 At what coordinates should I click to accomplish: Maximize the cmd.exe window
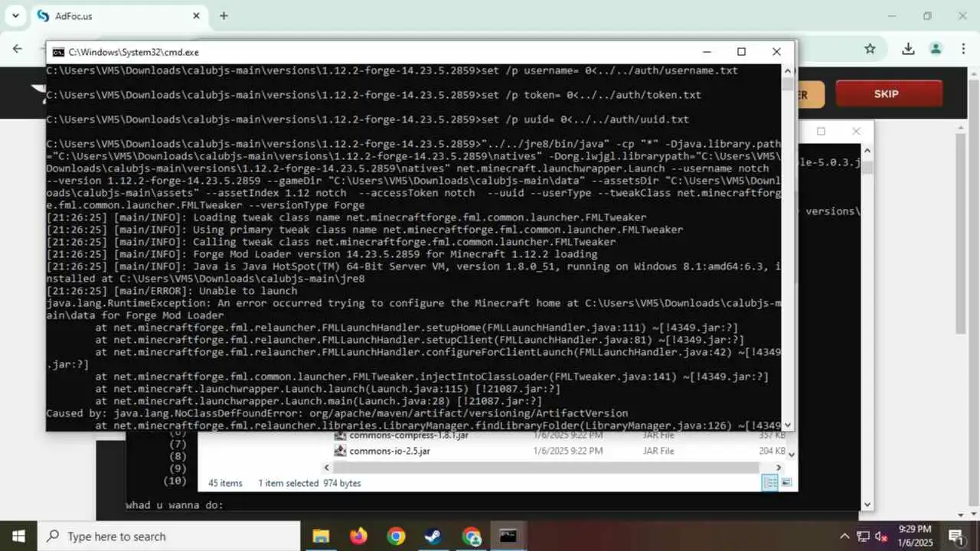coord(741,52)
